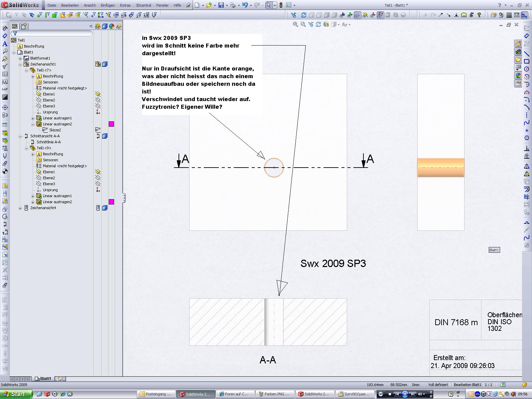Select the Center Mark tool in the left toolbar
532x399 pixels.
pos(5,107)
